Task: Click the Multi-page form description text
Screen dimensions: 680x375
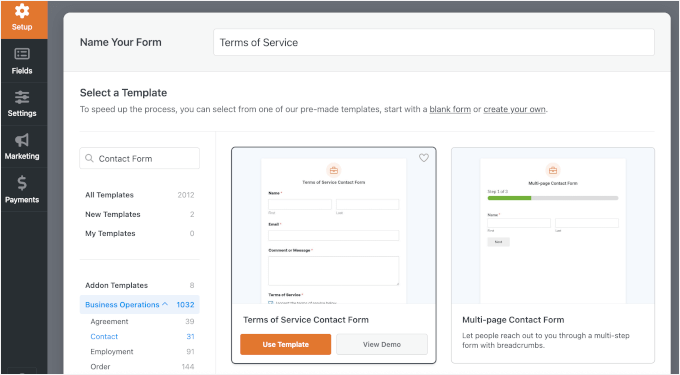Action: coord(546,340)
